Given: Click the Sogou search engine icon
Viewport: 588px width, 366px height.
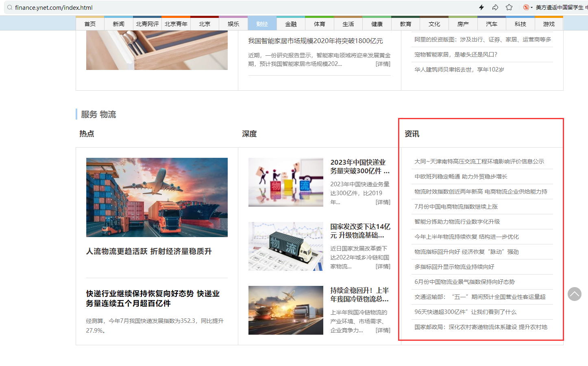Looking at the screenshot, I should (x=526, y=7).
